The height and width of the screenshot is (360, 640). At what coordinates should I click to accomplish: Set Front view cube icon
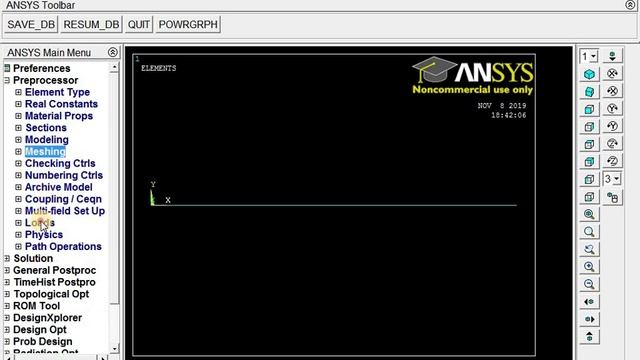589,109
